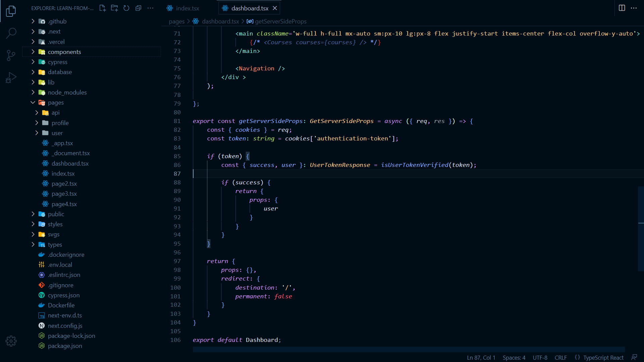Open editor more actions menu
644x362 pixels.
pos(634,8)
